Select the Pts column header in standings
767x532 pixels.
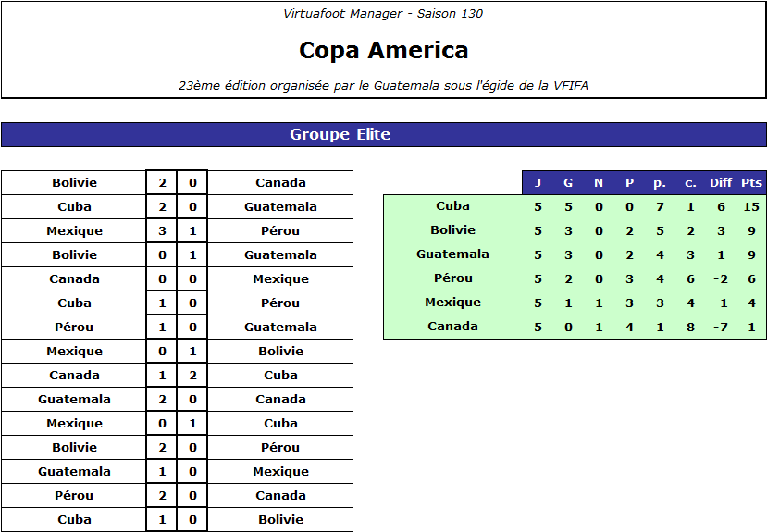pyautogui.click(x=751, y=183)
